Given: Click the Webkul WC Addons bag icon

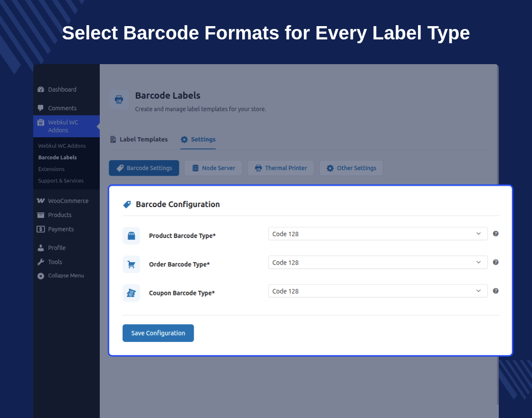Looking at the screenshot, I should coord(41,123).
